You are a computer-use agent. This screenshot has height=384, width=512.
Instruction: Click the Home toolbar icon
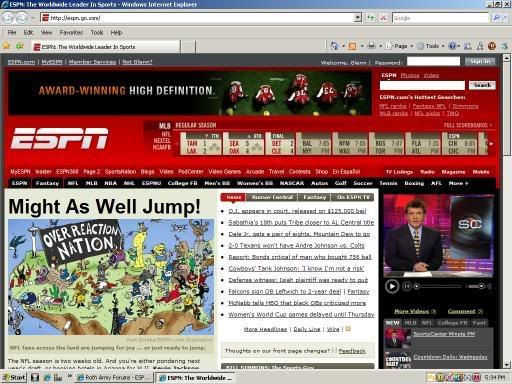coord(334,46)
